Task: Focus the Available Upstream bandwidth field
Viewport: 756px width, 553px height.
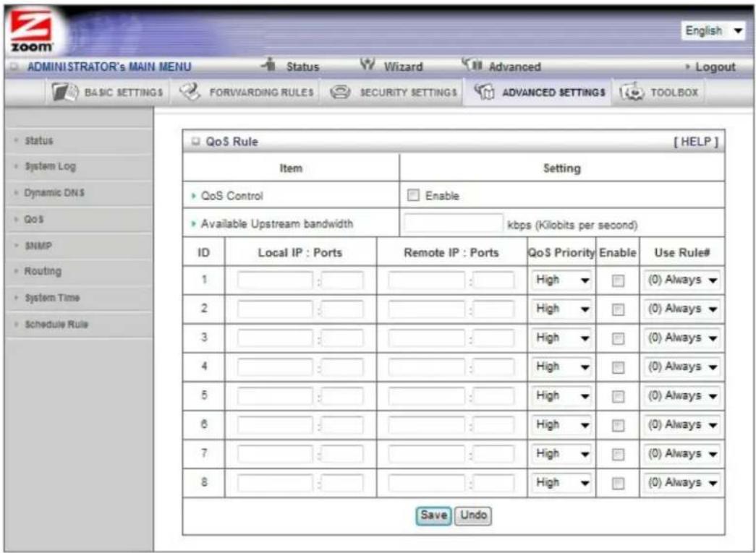Action: click(x=453, y=223)
